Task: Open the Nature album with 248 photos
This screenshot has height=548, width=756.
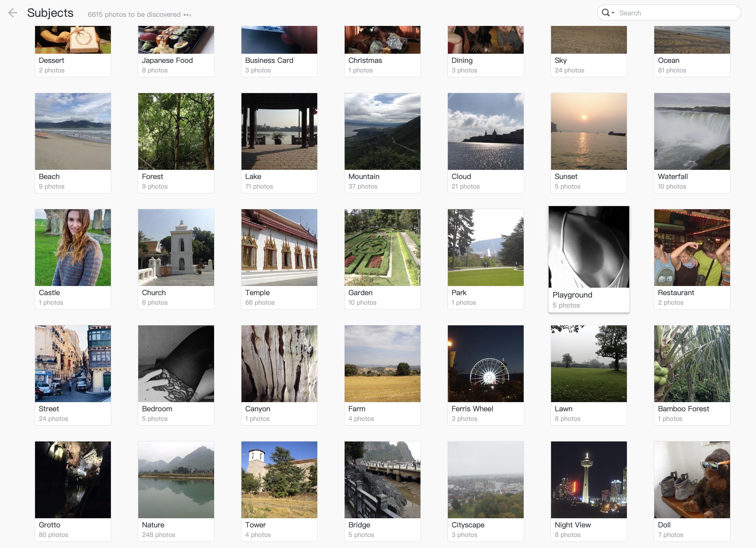Action: point(176,491)
